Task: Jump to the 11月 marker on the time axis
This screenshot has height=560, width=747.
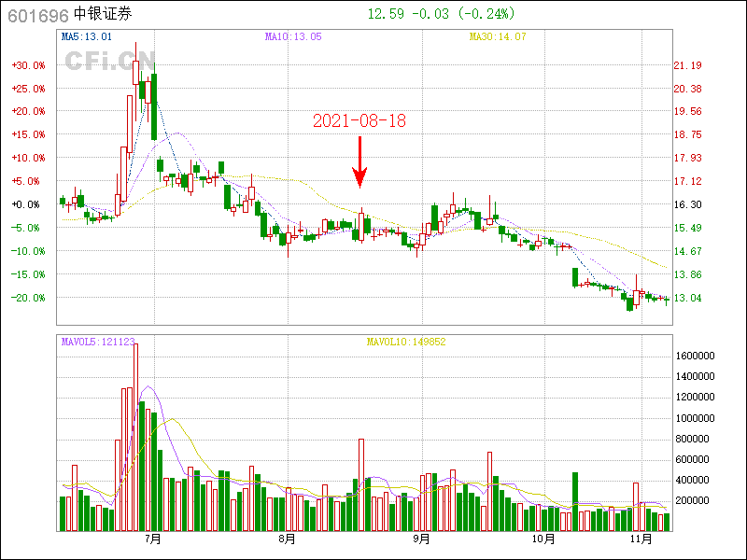Action: (x=640, y=539)
